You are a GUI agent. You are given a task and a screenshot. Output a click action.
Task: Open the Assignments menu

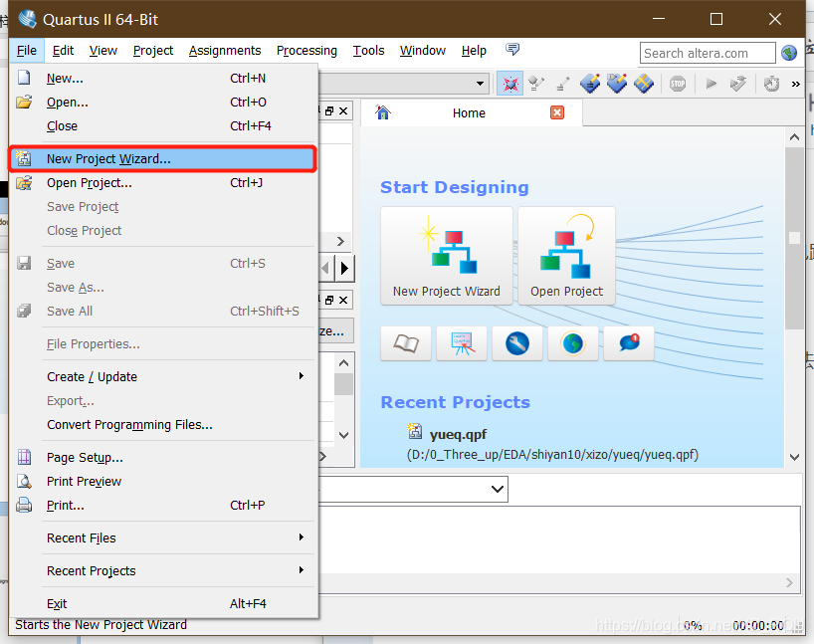coord(225,51)
